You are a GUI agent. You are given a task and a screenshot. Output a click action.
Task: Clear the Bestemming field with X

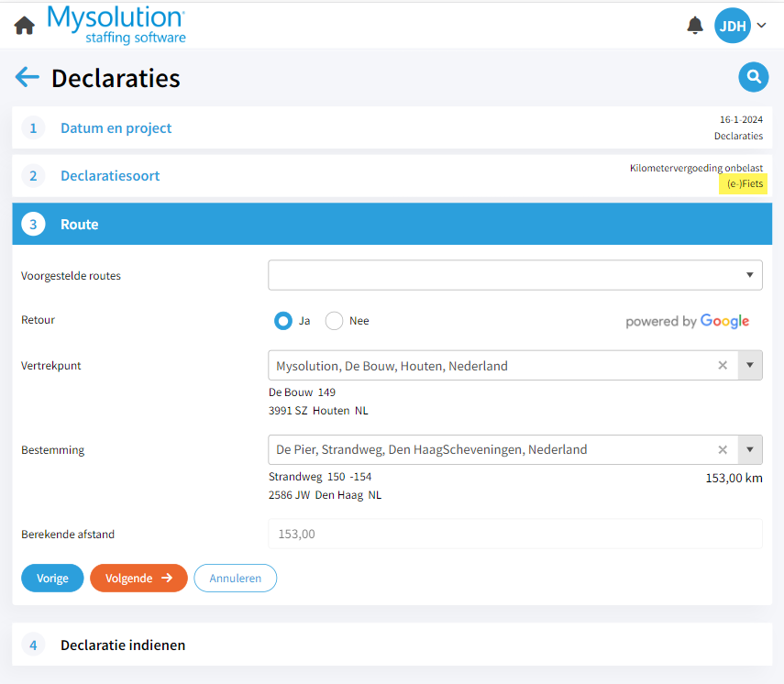[723, 450]
